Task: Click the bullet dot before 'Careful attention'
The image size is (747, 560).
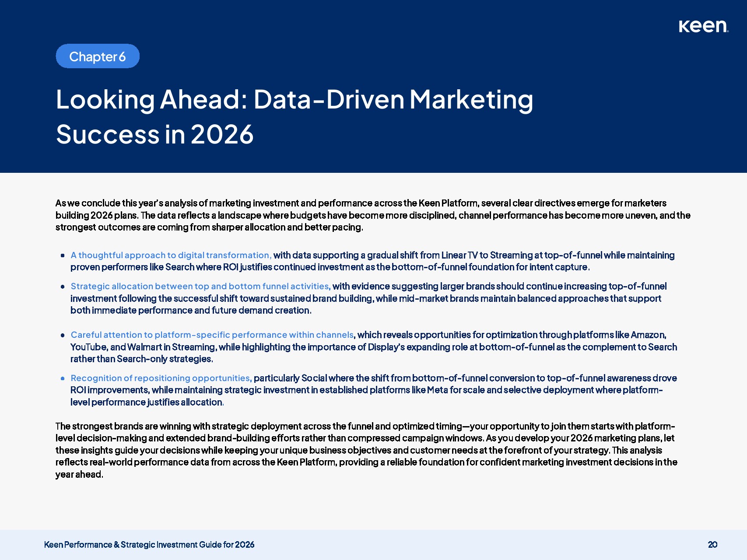Action: 63,335
